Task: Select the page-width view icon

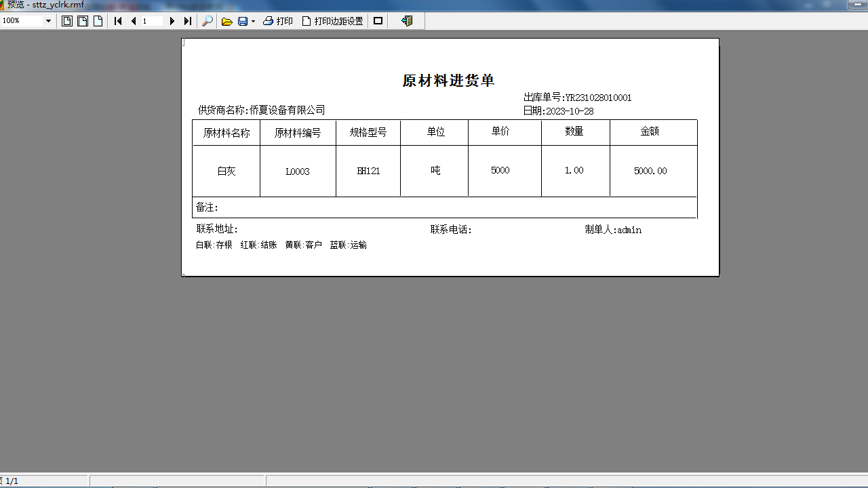Action: coord(82,21)
